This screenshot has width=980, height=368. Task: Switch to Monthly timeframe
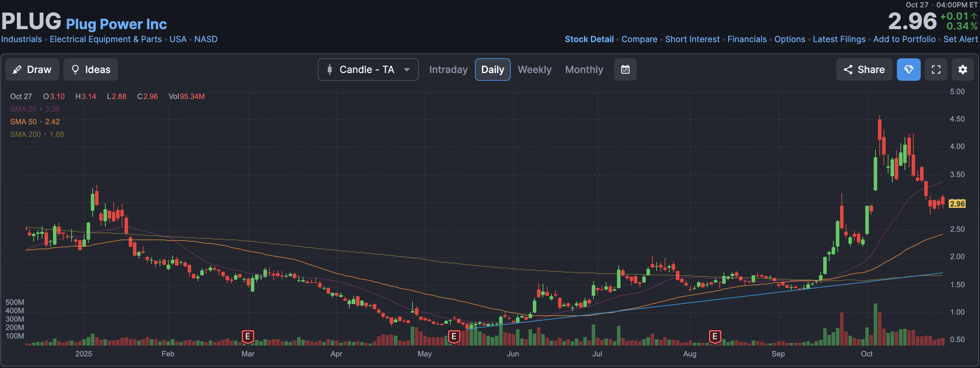584,69
